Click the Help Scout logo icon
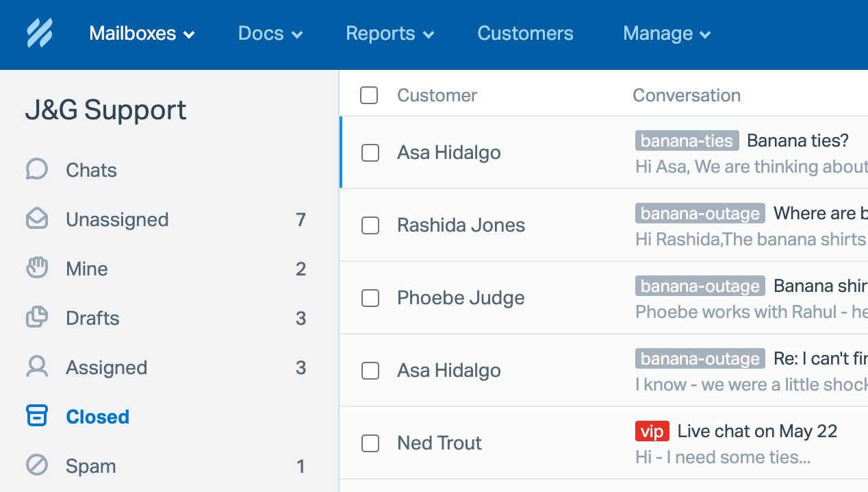 point(40,33)
